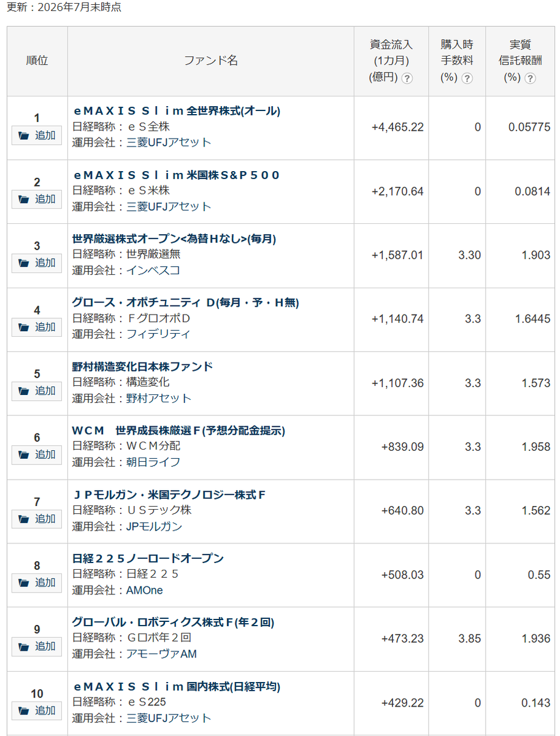The image size is (560, 736).
Task: Select inflow value +2,170.64
Action: pyautogui.click(x=397, y=191)
